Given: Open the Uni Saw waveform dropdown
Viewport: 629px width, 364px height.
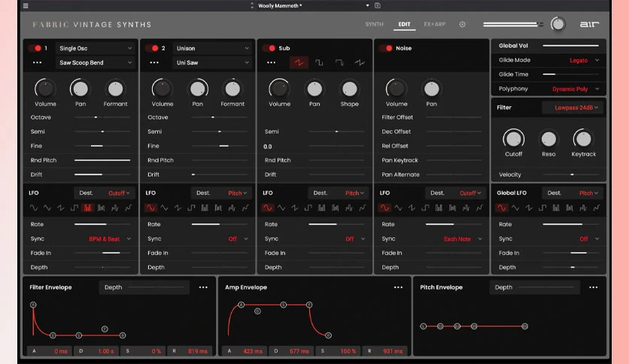Looking at the screenshot, I should click(212, 62).
